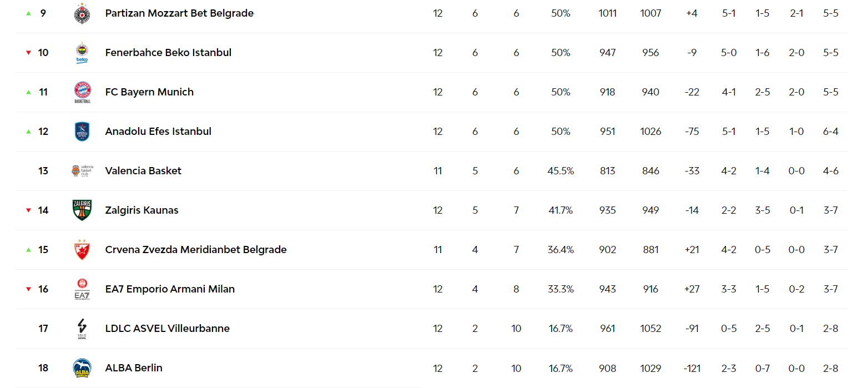Open the Zalgiris Kaunas team link

pos(142,210)
